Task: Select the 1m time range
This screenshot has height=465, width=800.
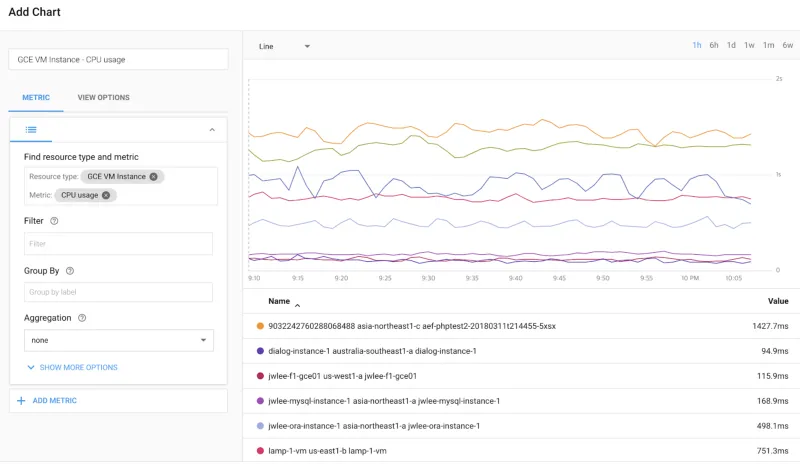Action: (x=768, y=45)
